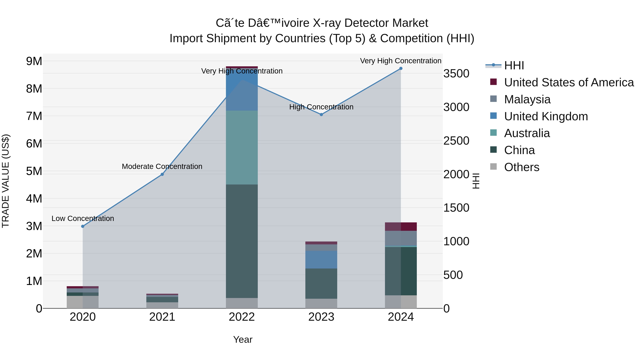
Task: Click the HHI line marker legend icon
Action: click(494, 65)
